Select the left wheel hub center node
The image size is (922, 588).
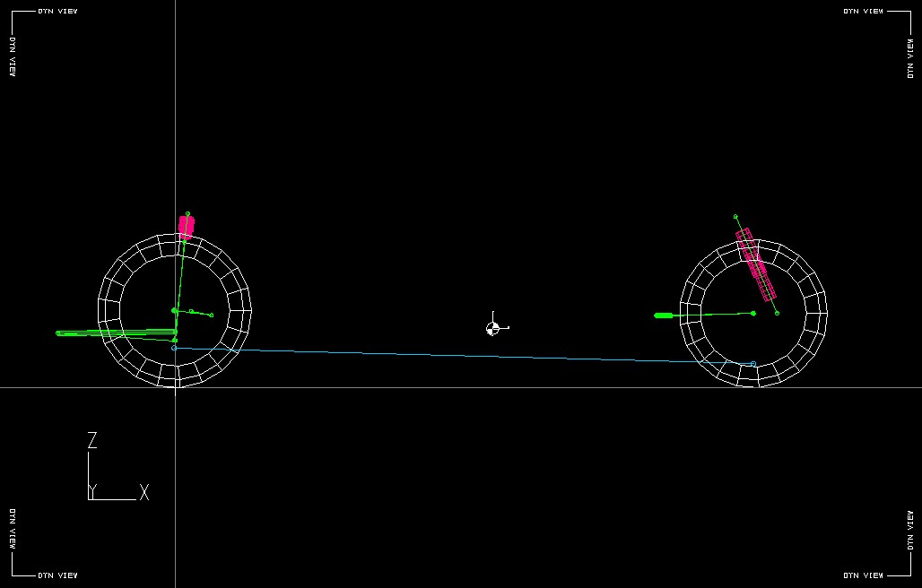click(x=174, y=310)
